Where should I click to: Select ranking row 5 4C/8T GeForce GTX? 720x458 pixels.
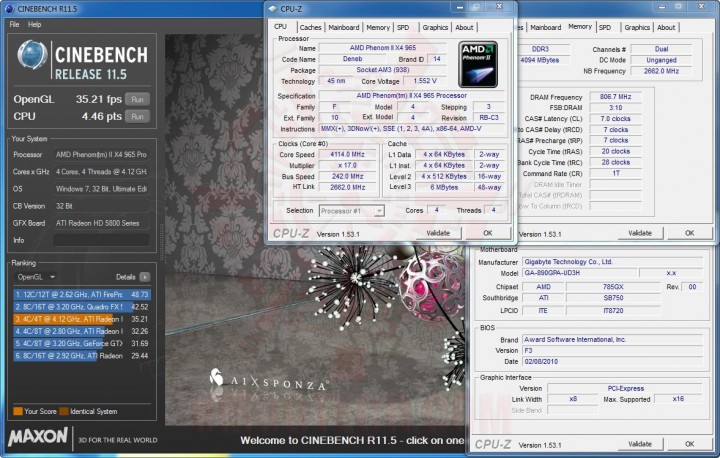coord(82,344)
